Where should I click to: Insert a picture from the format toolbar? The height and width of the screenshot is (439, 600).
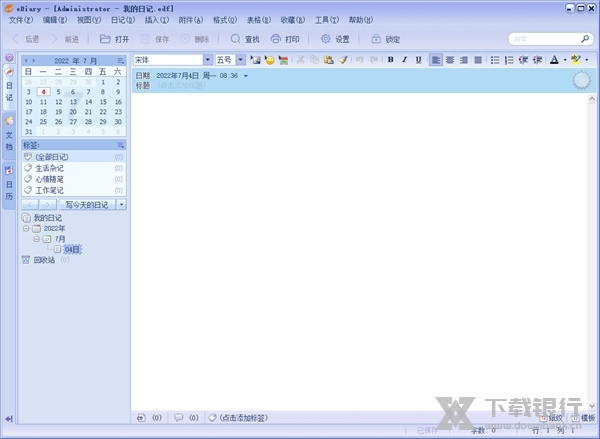pos(255,60)
